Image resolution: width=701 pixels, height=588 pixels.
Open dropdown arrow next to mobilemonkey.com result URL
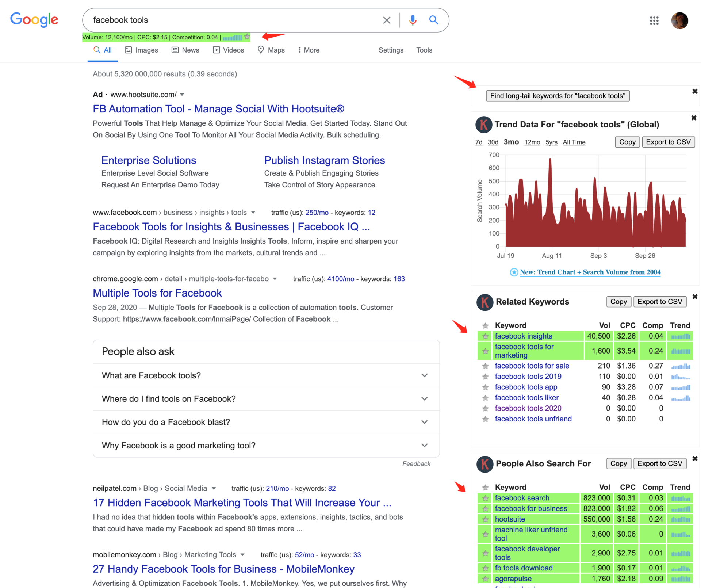point(242,555)
